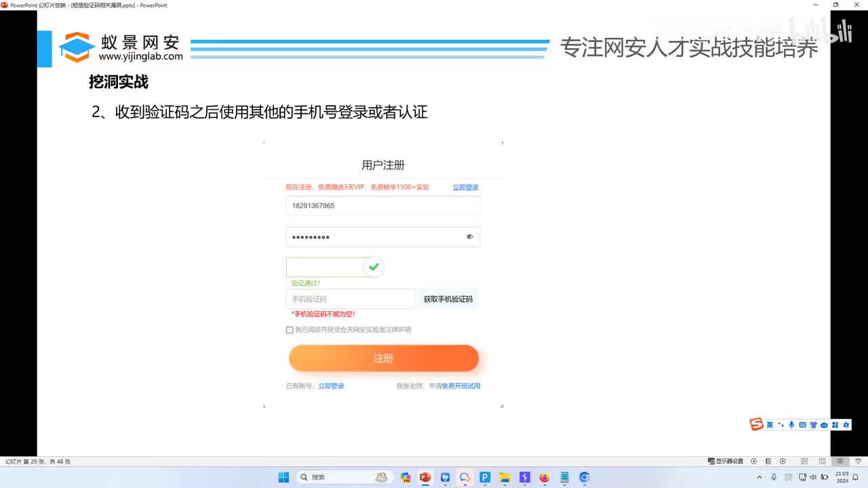
Task: Launch Firefox from the taskbar
Action: click(x=545, y=477)
